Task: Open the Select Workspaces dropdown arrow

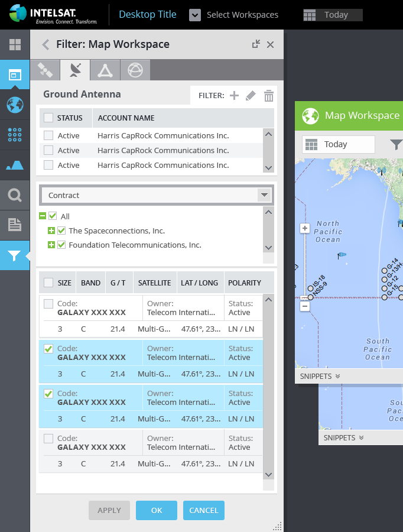Action: coord(195,15)
